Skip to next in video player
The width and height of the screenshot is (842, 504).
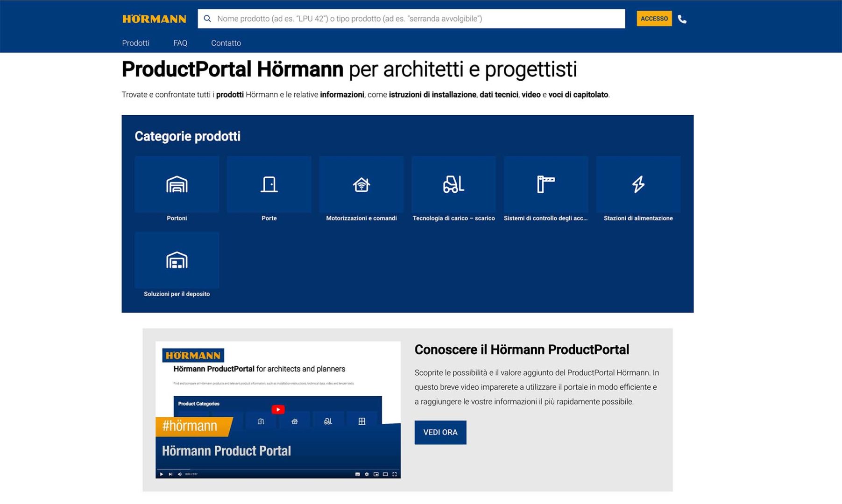point(170,474)
